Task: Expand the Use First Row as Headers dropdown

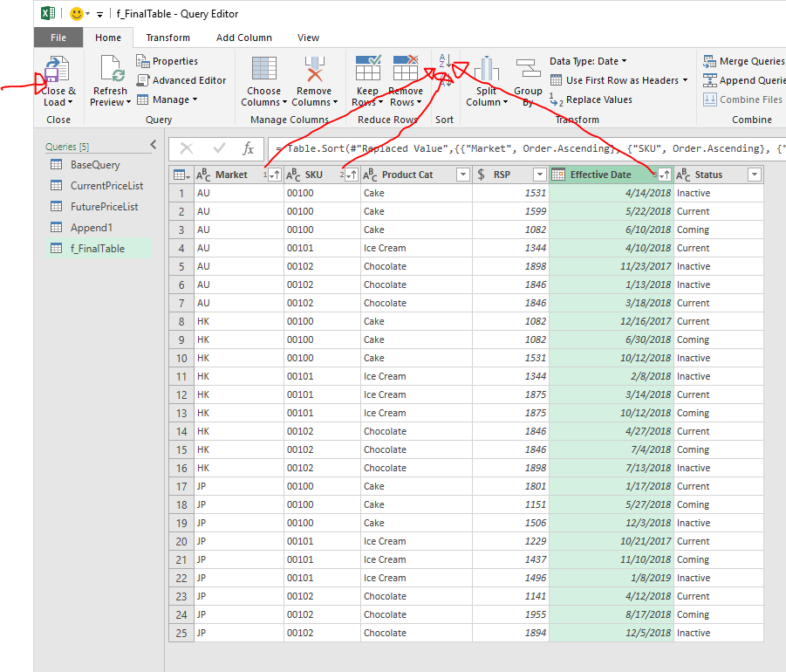Action: click(685, 80)
